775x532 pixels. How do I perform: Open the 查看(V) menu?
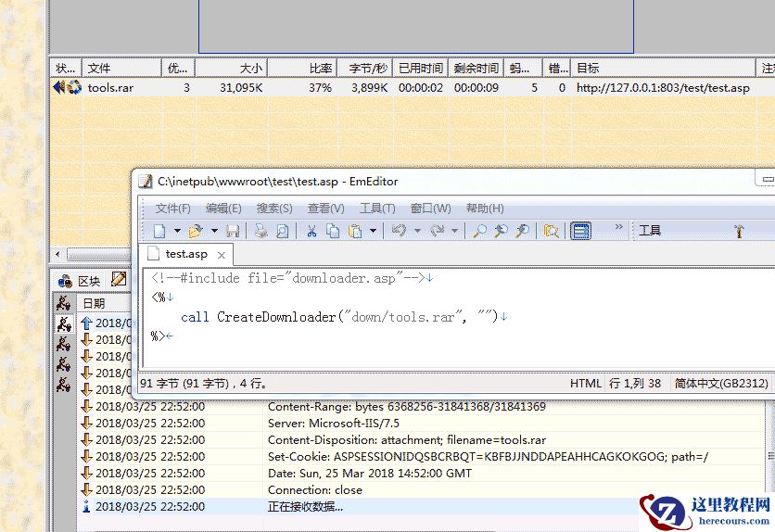pos(325,209)
